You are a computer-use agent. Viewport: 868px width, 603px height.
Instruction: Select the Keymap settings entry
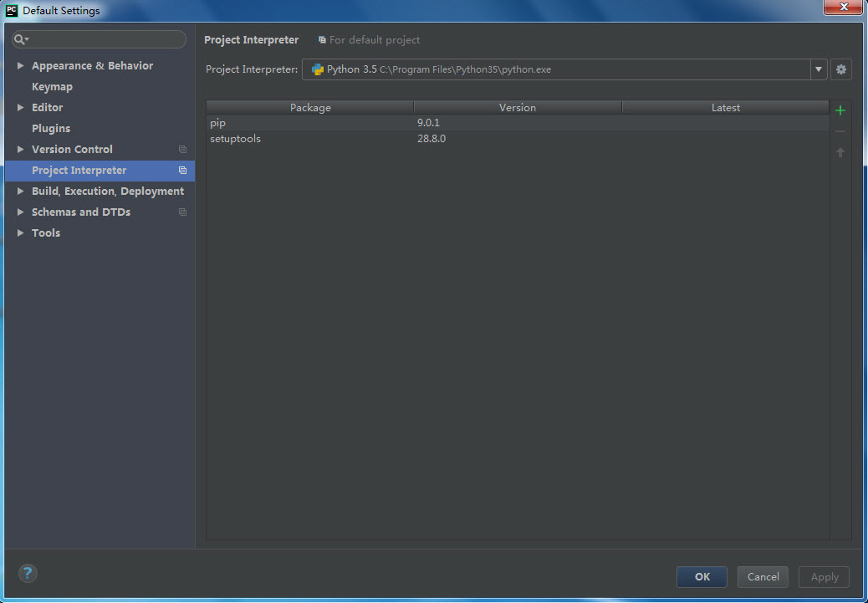[x=52, y=86]
